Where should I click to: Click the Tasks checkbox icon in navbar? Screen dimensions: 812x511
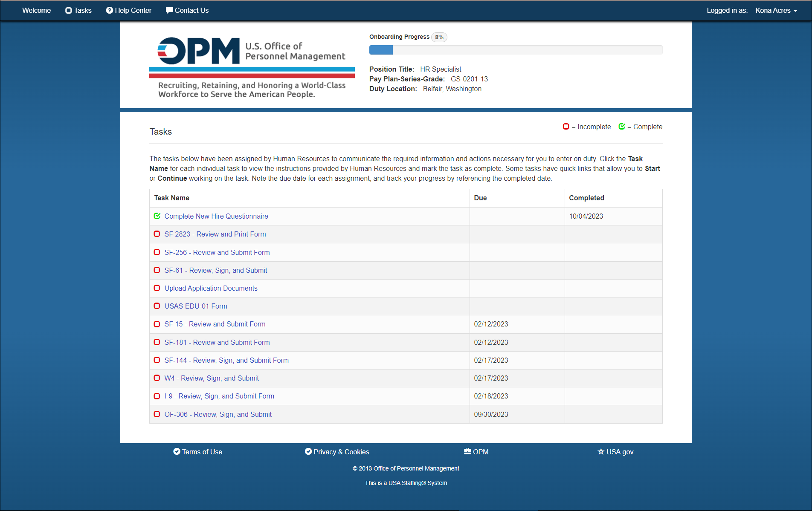(68, 10)
